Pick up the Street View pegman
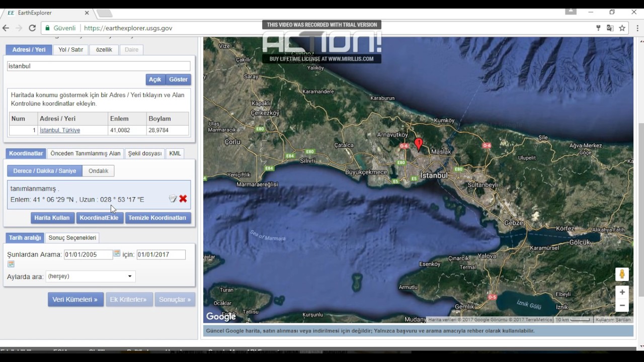The height and width of the screenshot is (362, 644). click(622, 275)
